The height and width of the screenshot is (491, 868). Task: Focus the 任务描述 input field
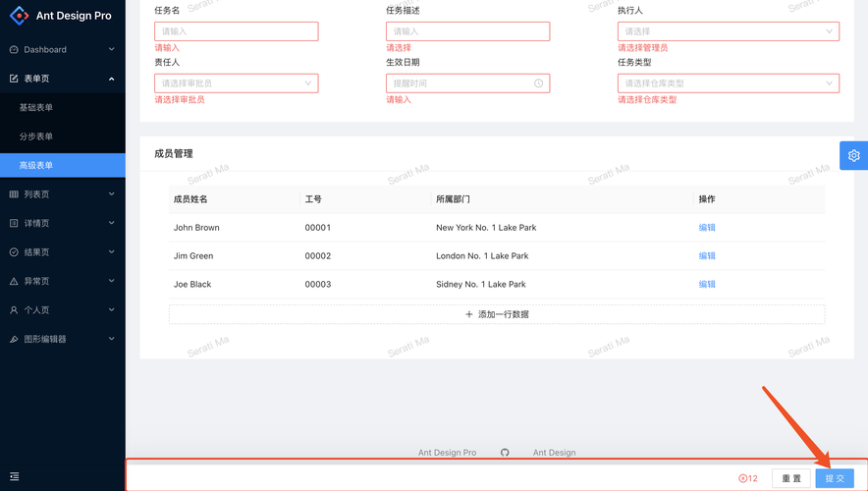(x=467, y=31)
